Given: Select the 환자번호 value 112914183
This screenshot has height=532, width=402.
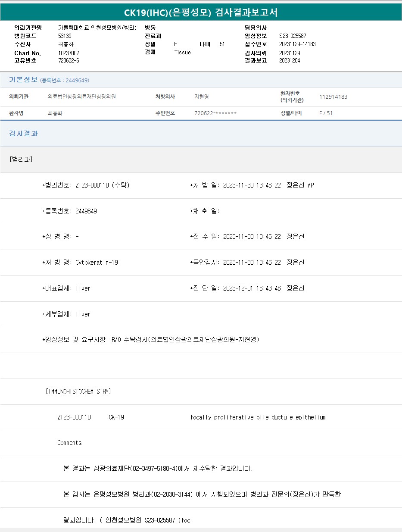Looking at the screenshot, I should click(x=333, y=97).
